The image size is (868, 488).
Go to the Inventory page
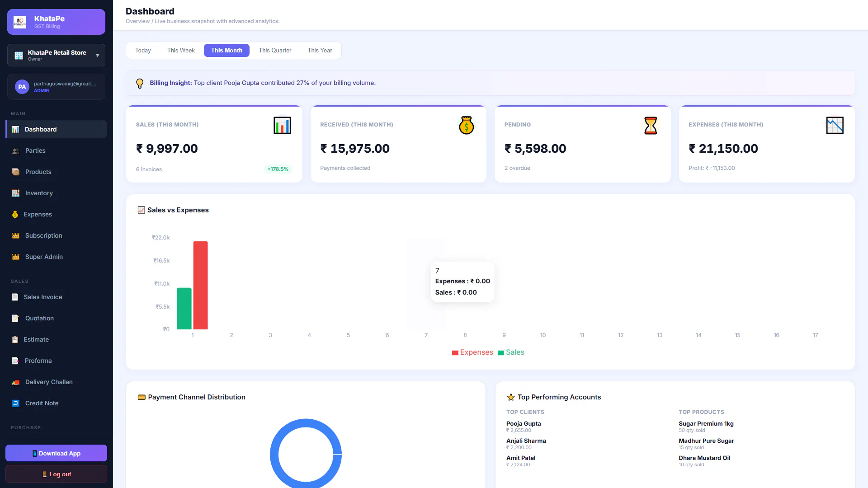point(56,193)
